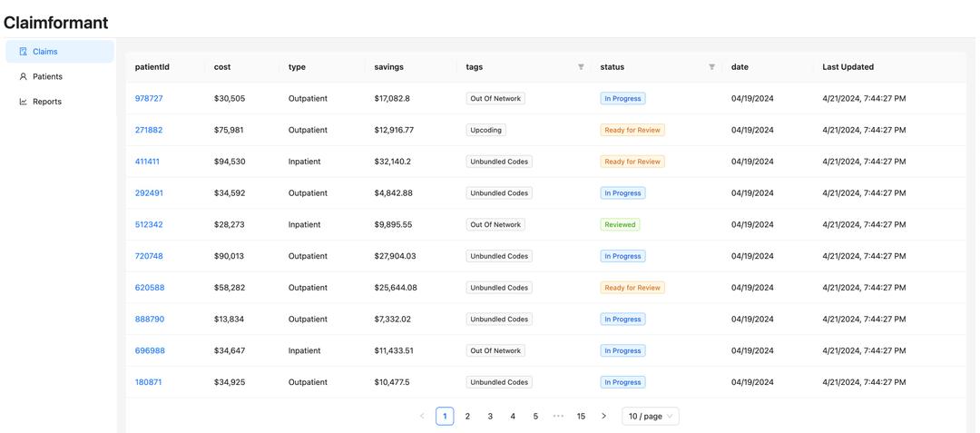Open patient ID 512342 link
This screenshot has width=980, height=433.
[x=149, y=225]
